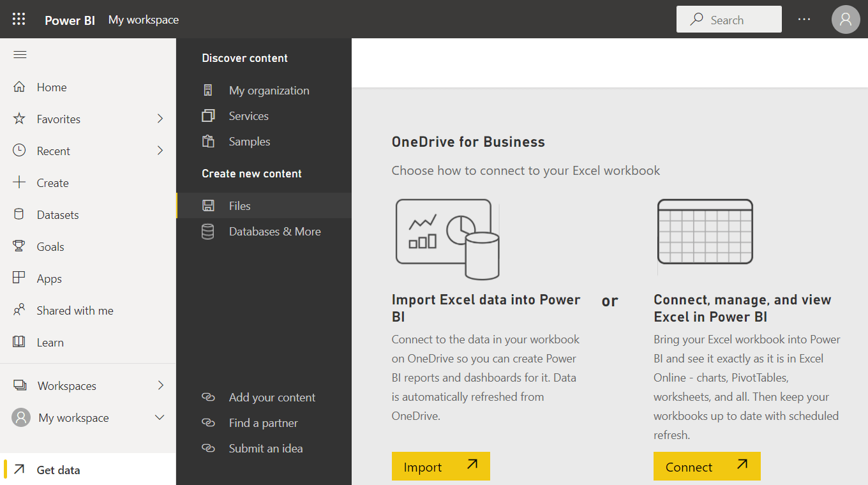Click the Connect, manage, and view Excel heading
Screen dimensions: 868x485
pos(742,308)
